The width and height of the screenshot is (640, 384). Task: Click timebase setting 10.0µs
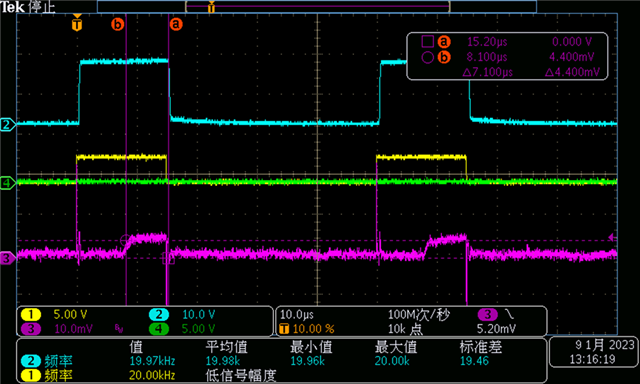click(297, 315)
